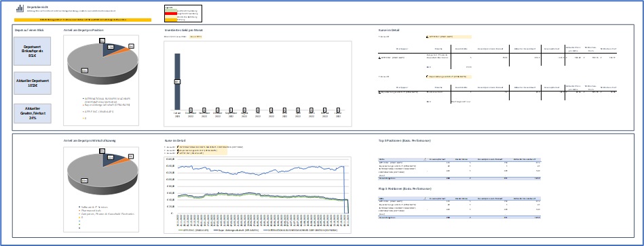Open the yellow year filter cell above the bar chart

coord(196,37)
